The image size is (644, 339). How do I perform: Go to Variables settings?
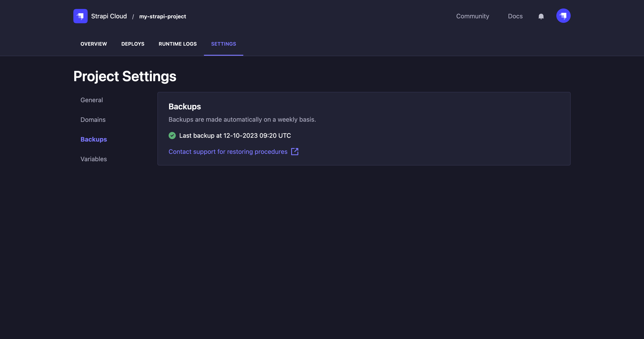93,159
